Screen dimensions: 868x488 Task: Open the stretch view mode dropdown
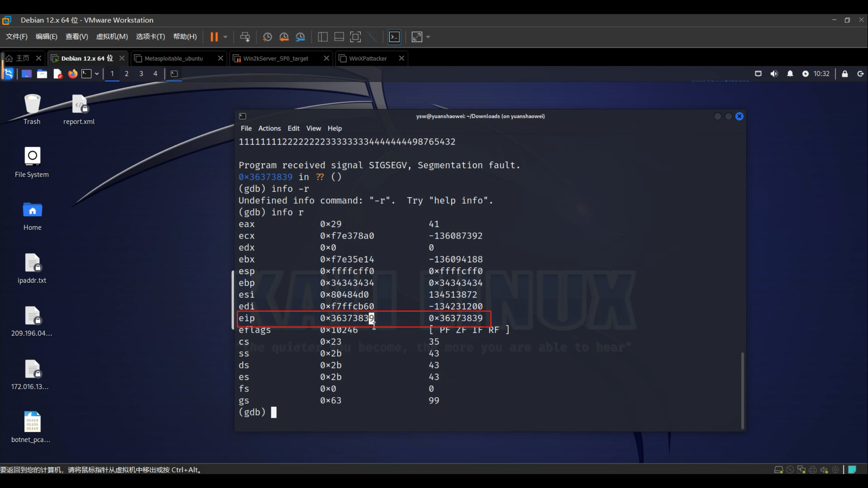pos(428,37)
